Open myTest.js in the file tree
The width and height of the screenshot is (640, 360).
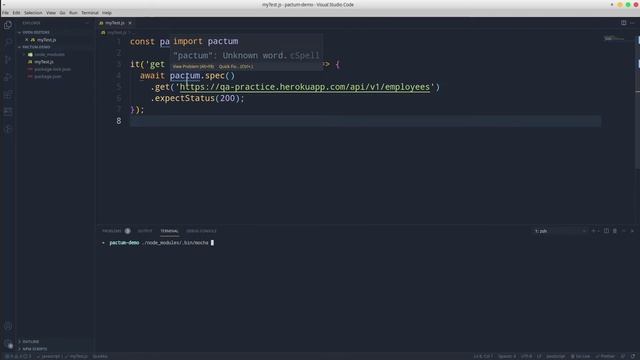(44, 62)
